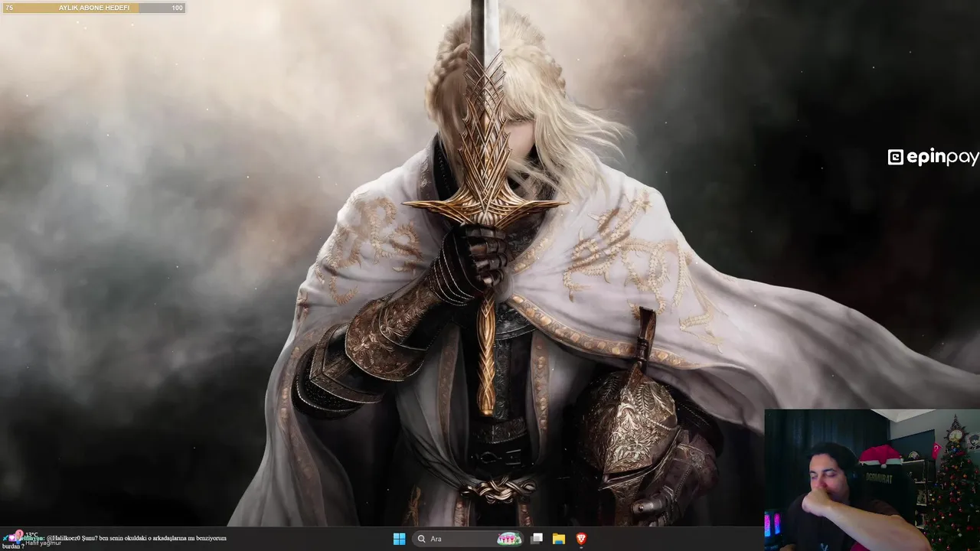The width and height of the screenshot is (980, 551).
Task: Open the Task View icon in taskbar
Action: point(537,539)
